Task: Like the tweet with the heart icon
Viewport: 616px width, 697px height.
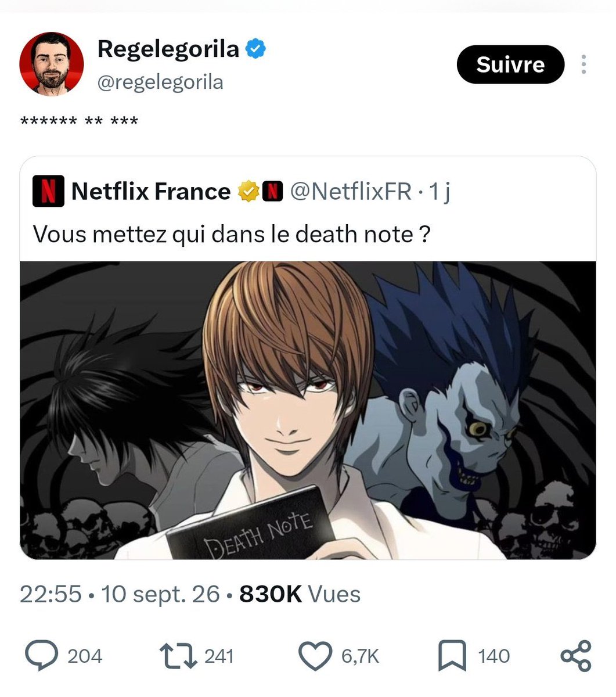Action: click(315, 656)
